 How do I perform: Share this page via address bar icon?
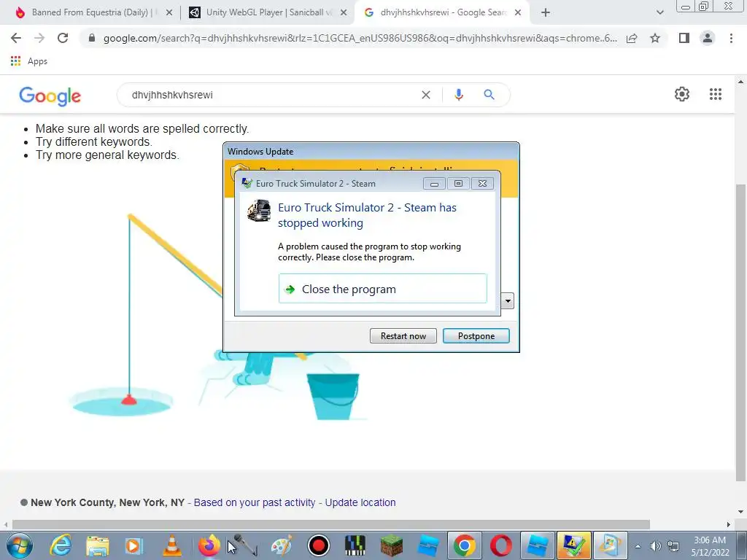[x=632, y=38]
